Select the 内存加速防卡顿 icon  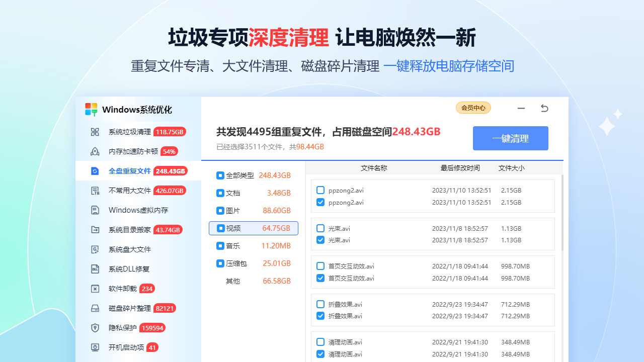[95, 151]
